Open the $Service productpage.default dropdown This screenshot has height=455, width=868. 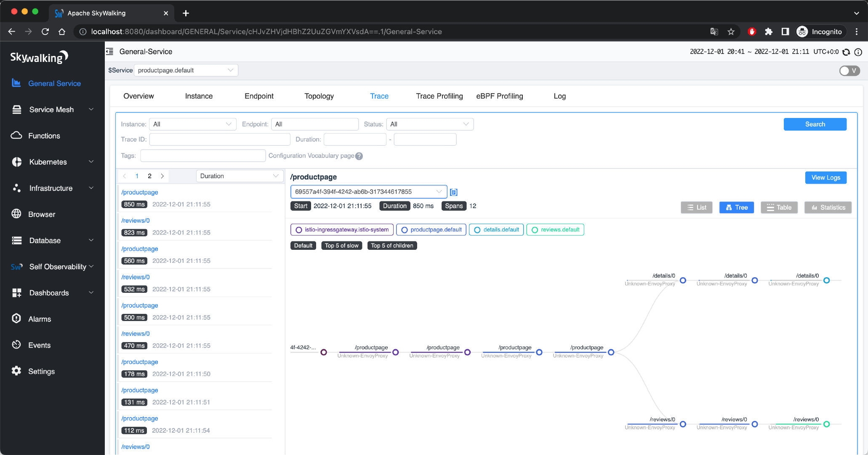pyautogui.click(x=186, y=70)
